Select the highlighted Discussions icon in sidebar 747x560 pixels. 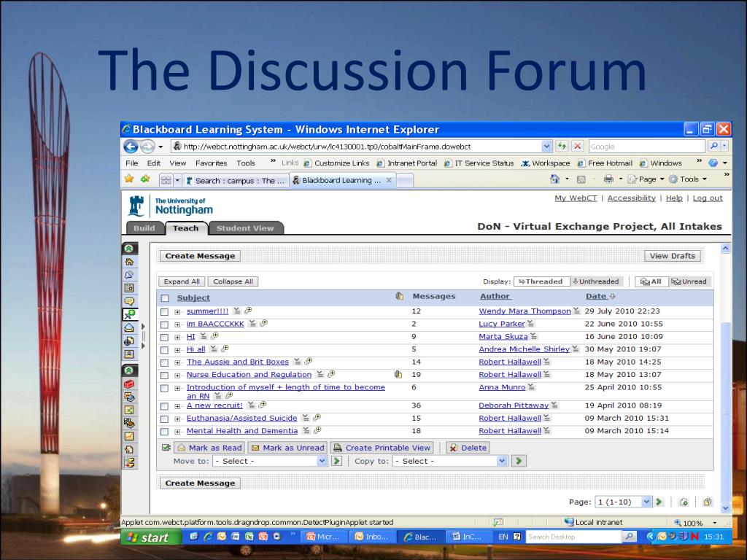click(x=130, y=314)
